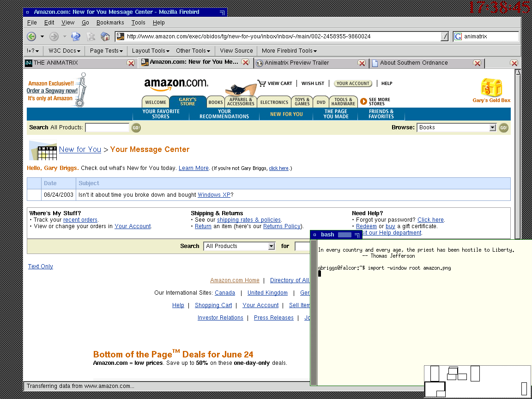Switch to the THE ANIMATRIX tab

click(76, 63)
